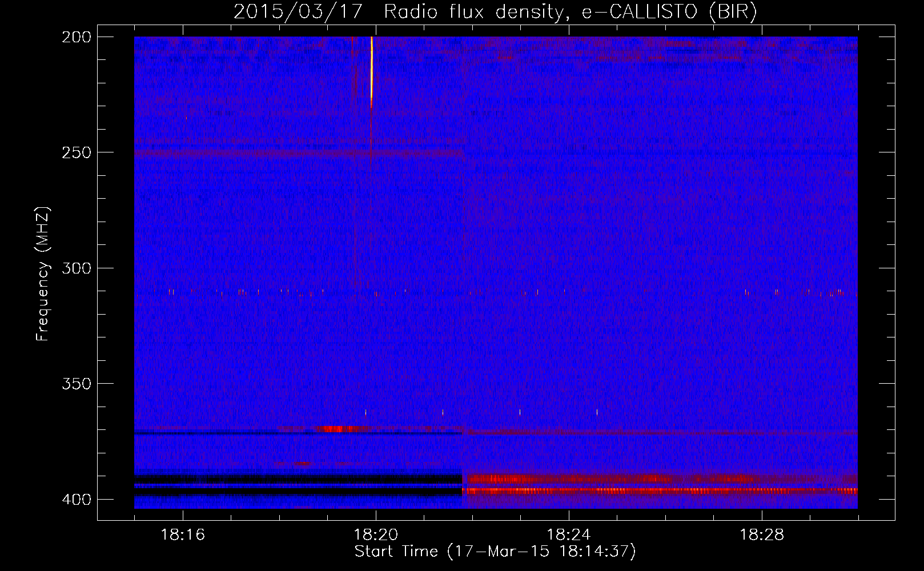924x571 pixels.
Task: Click the 18:20 time tick label
Action: (376, 535)
